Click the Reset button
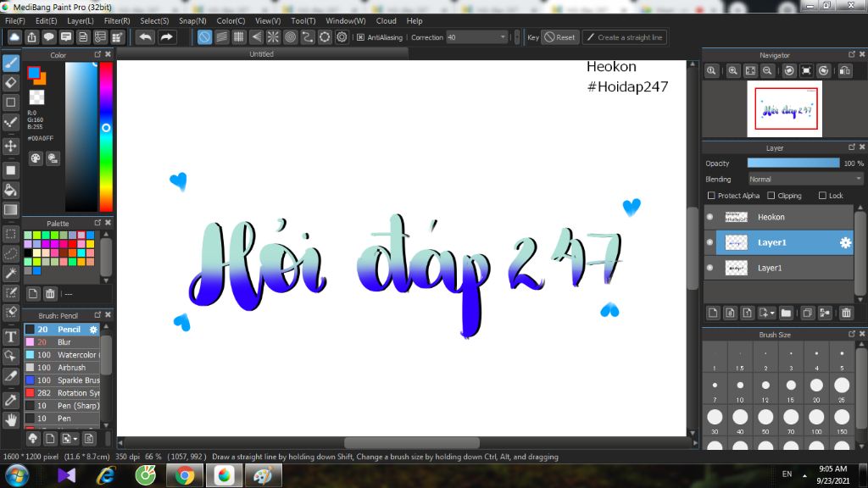The width and height of the screenshot is (868, 488). coord(559,37)
